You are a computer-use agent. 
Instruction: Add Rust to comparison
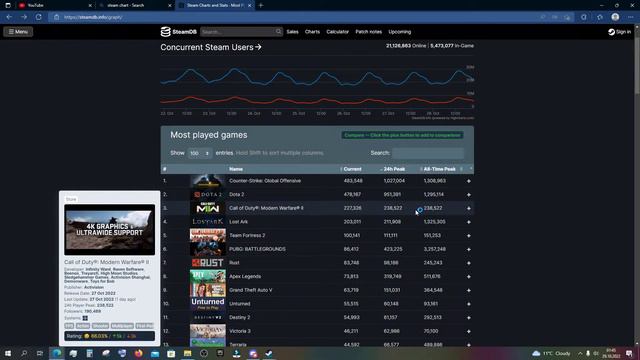pyautogui.click(x=469, y=263)
